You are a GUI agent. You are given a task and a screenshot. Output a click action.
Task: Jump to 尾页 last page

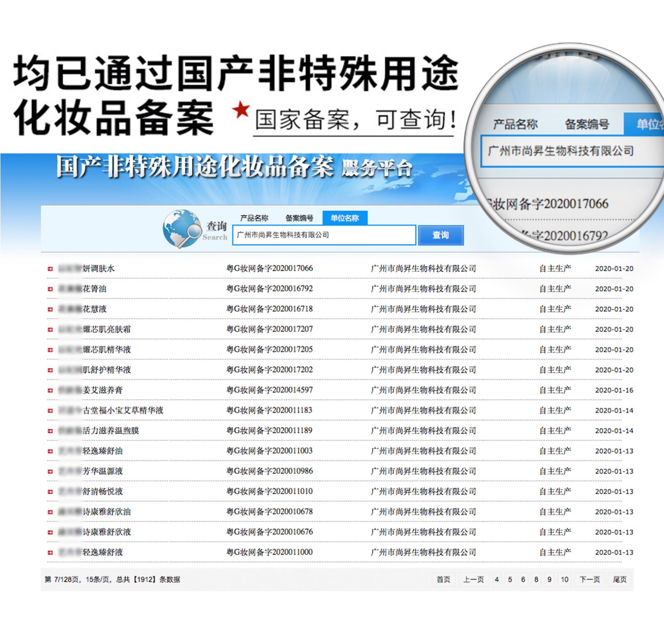(x=620, y=579)
